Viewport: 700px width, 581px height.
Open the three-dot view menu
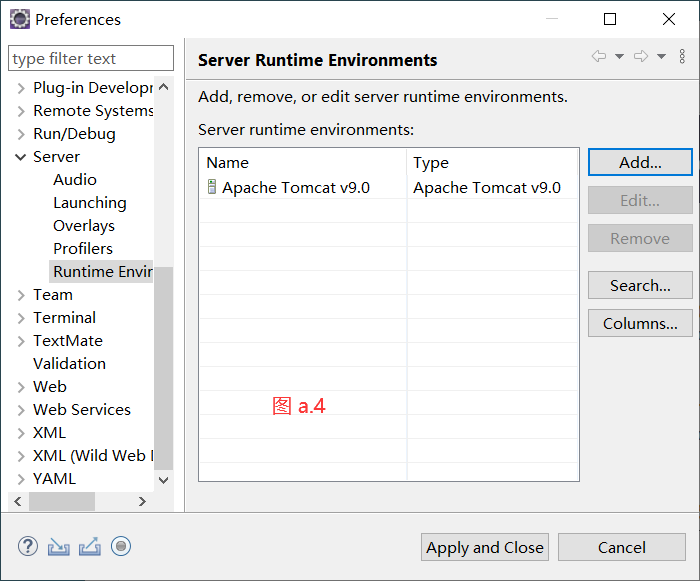coord(683,57)
